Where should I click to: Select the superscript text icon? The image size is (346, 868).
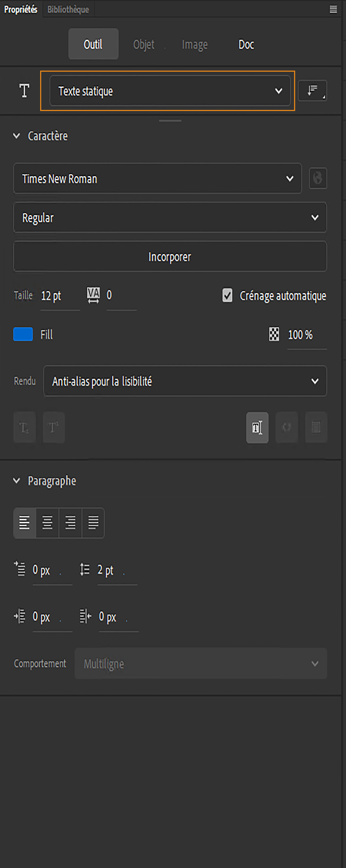pos(53,427)
